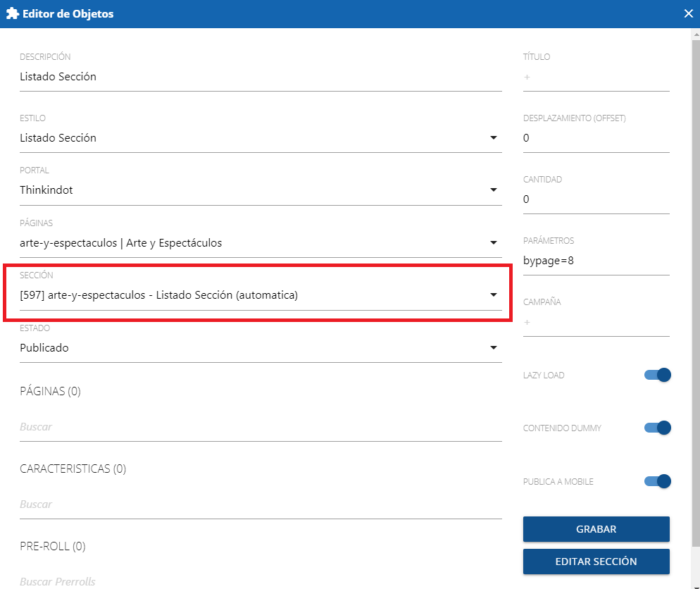Expand the Portal dropdown showing Thinkindot
This screenshot has height=589, width=700.
point(494,190)
